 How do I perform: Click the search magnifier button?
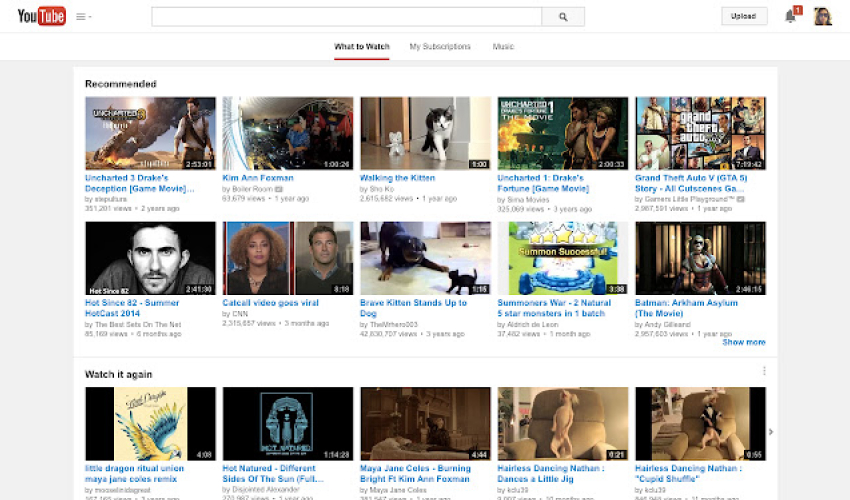click(563, 17)
